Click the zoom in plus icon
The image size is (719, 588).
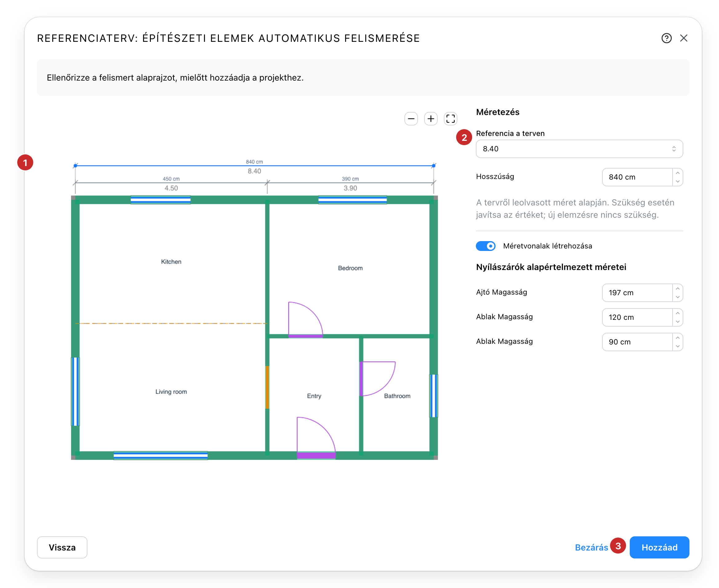pyautogui.click(x=431, y=119)
